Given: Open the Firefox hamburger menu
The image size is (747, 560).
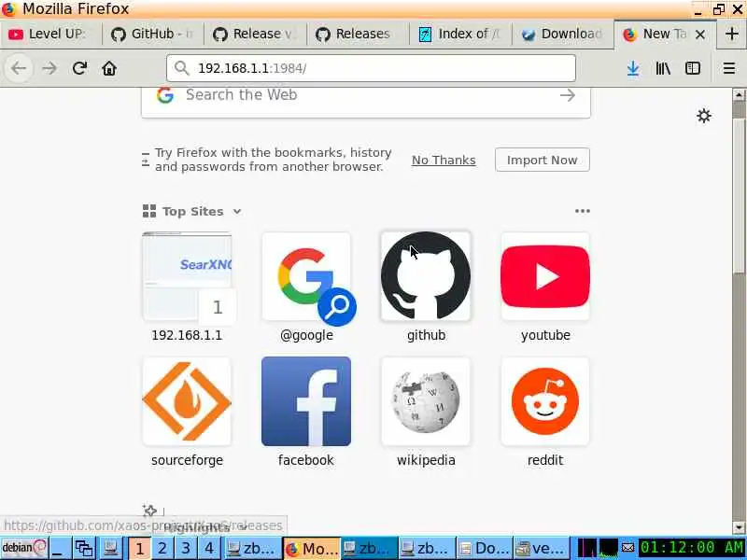Looking at the screenshot, I should pos(729,68).
